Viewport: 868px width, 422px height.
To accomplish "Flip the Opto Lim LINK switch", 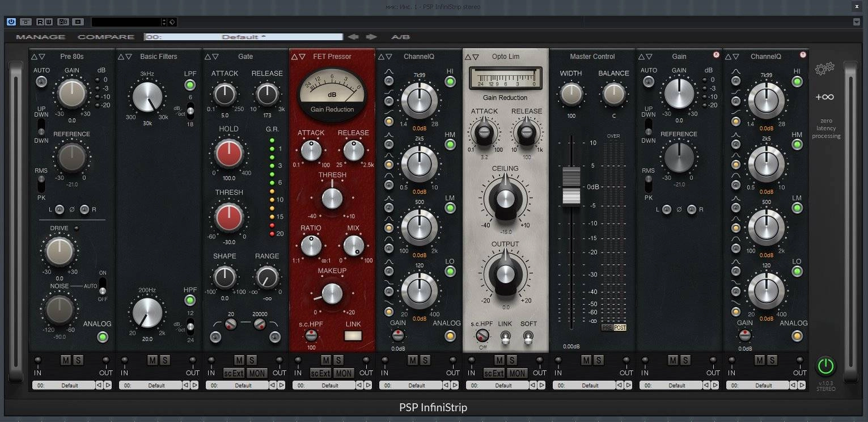I will point(505,337).
